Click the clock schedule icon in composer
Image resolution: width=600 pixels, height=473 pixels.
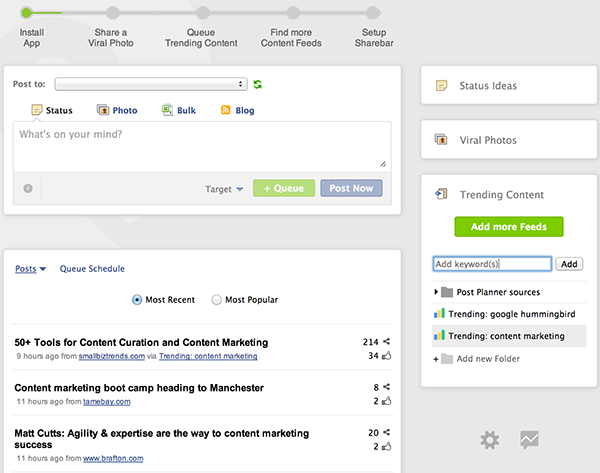tap(28, 188)
